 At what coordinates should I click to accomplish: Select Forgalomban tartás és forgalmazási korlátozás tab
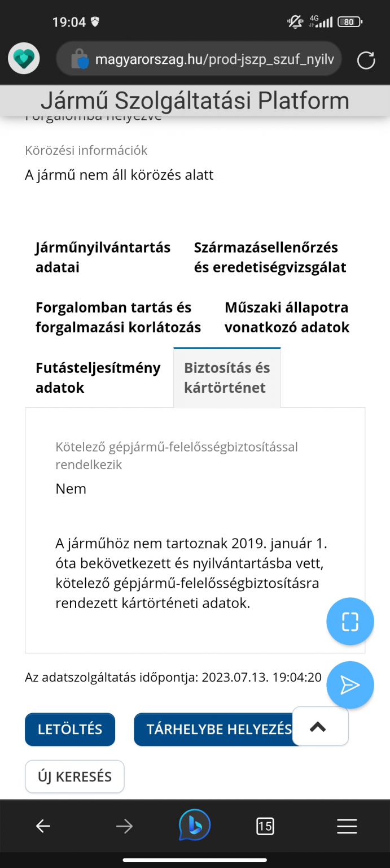click(x=118, y=318)
